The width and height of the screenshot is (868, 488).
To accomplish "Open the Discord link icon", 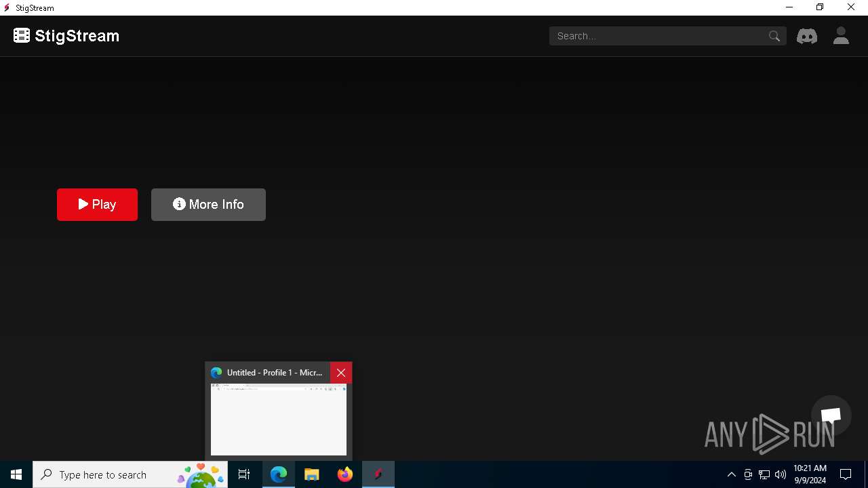I will [x=807, y=36].
